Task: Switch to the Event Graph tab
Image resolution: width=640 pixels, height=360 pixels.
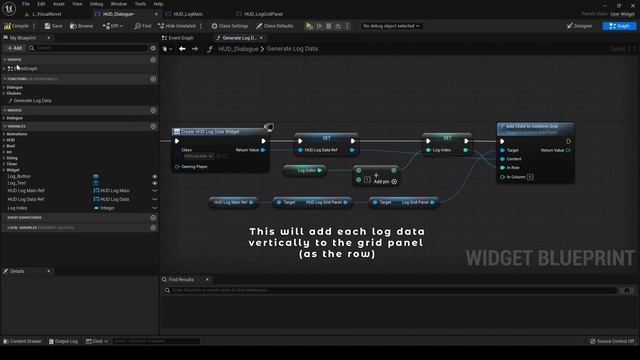Action: pos(178,38)
